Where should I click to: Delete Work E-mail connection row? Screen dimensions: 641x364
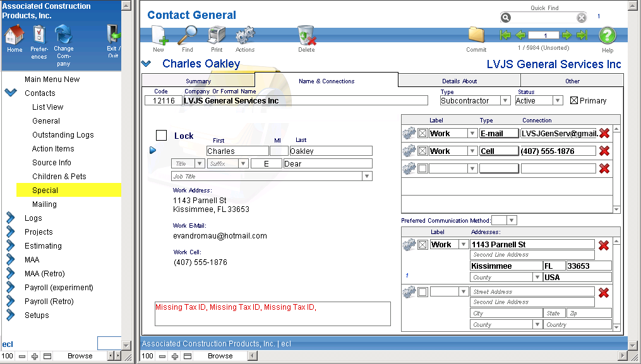[x=604, y=133]
